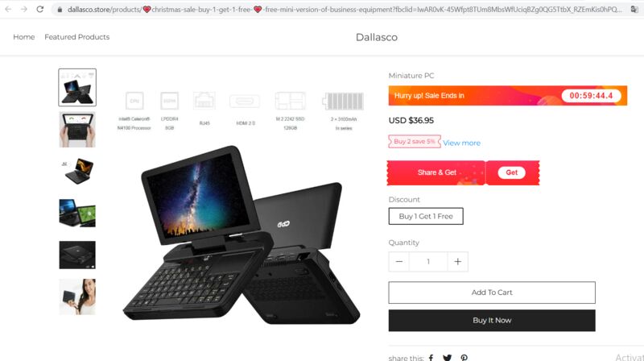
Task: Click the browser forward arrow
Action: 24,9
